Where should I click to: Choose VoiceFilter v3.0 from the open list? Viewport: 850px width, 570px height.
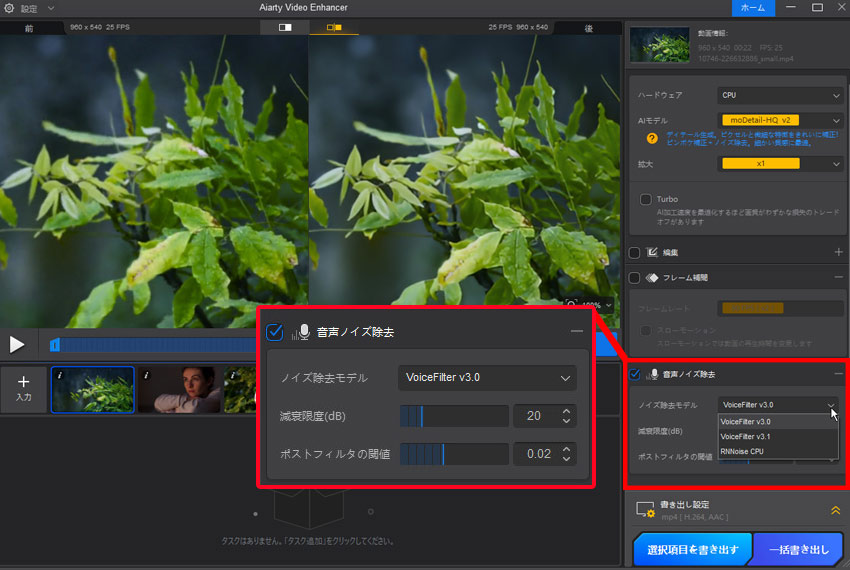pyautogui.click(x=778, y=421)
